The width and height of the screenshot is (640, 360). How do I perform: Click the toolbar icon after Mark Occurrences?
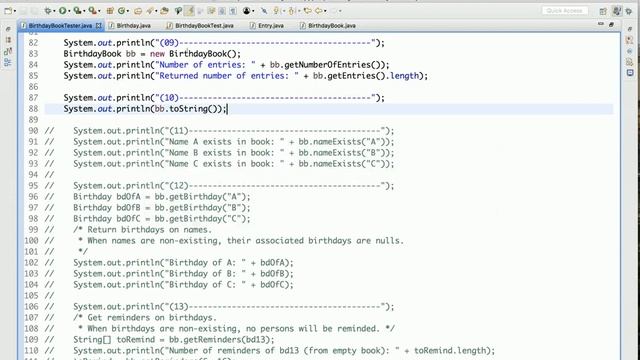199,11
